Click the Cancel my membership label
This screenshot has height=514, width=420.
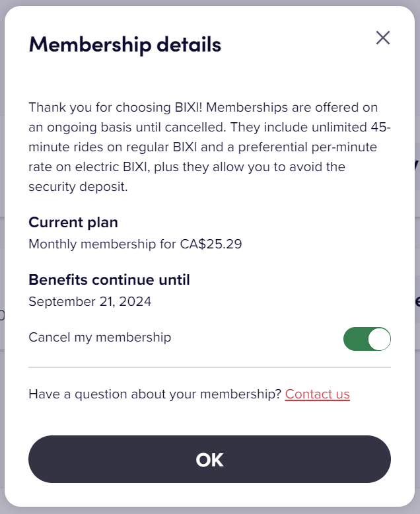point(100,338)
